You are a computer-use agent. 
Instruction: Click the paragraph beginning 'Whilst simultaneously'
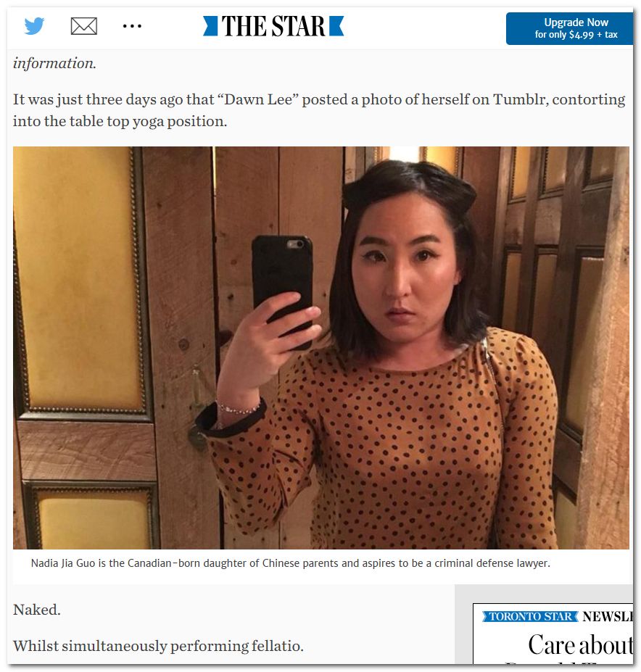[x=158, y=645]
